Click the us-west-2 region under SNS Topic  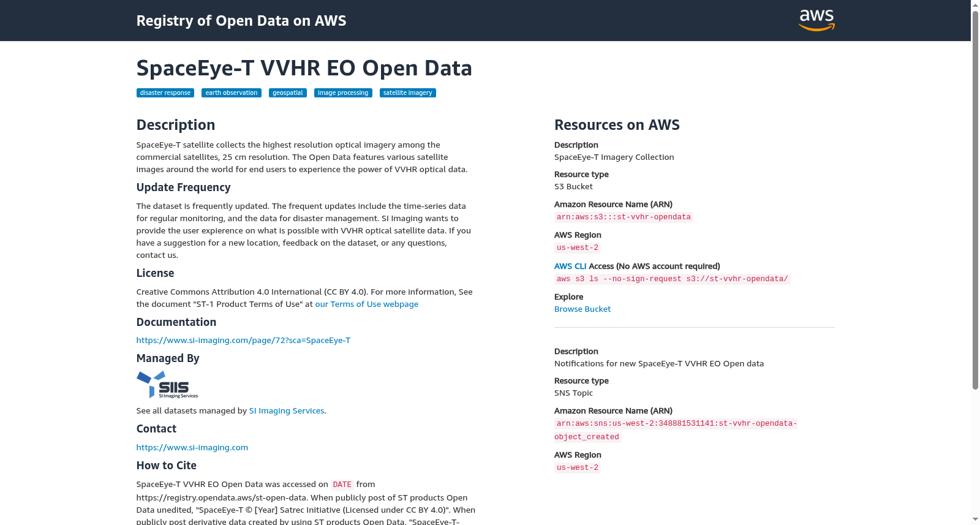578,468
